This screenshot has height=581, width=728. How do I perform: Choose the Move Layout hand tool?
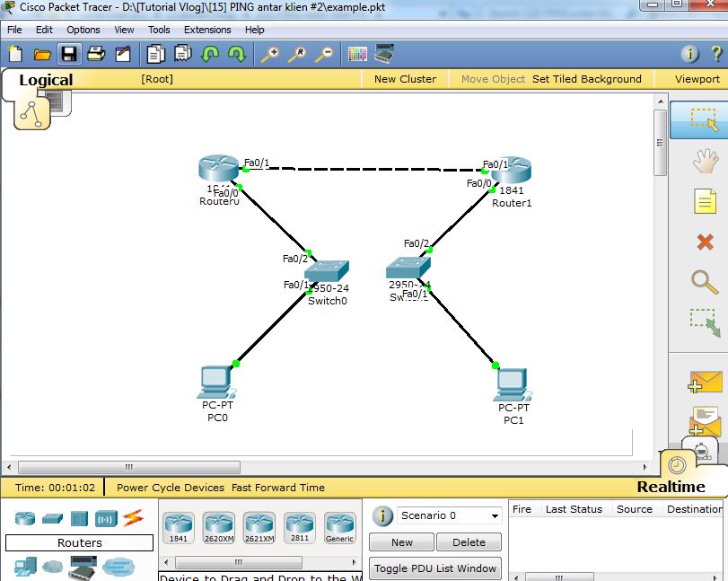[706, 161]
